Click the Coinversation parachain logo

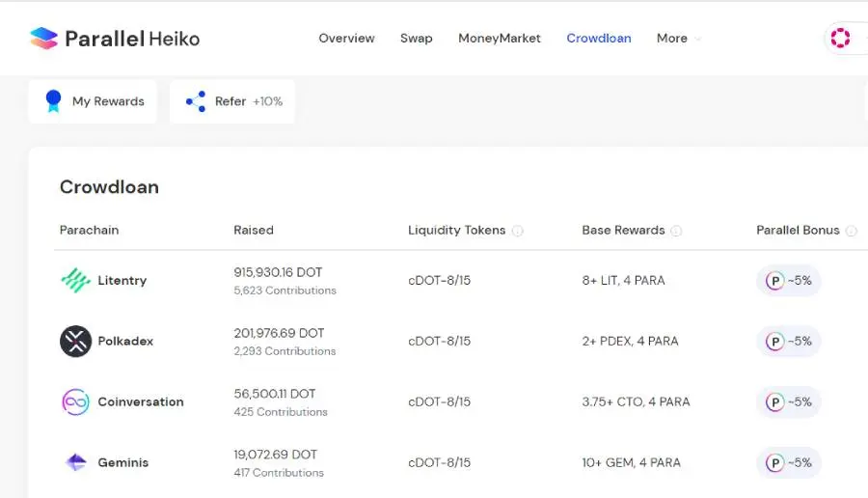click(75, 402)
